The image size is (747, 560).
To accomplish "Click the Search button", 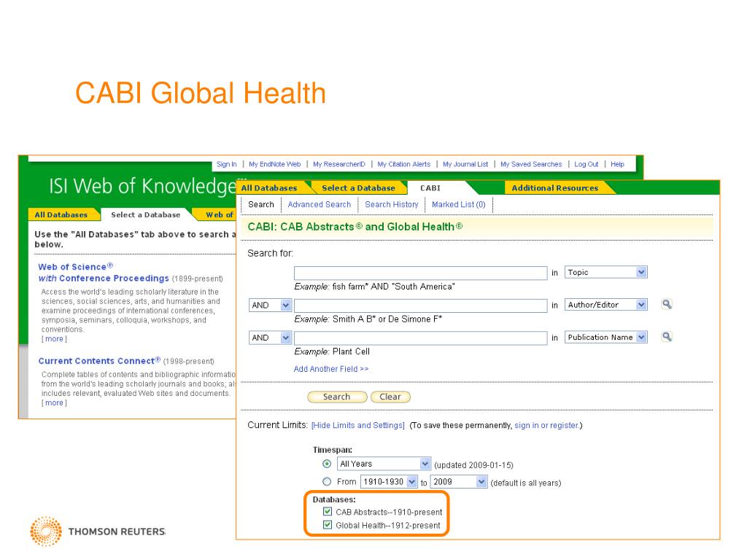I will coord(337,397).
